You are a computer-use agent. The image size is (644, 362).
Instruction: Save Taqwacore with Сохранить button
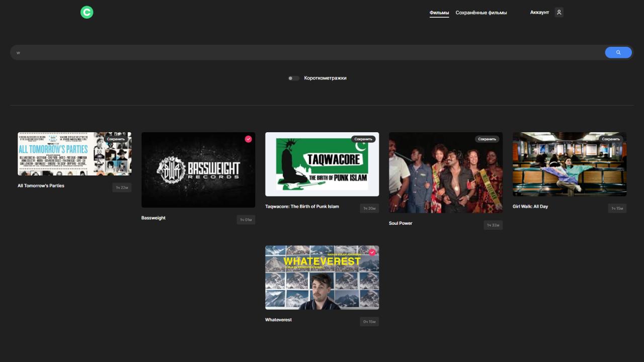[x=363, y=139]
